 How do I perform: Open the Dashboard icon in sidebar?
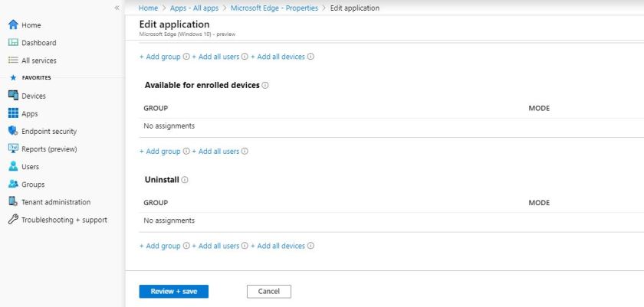12,43
